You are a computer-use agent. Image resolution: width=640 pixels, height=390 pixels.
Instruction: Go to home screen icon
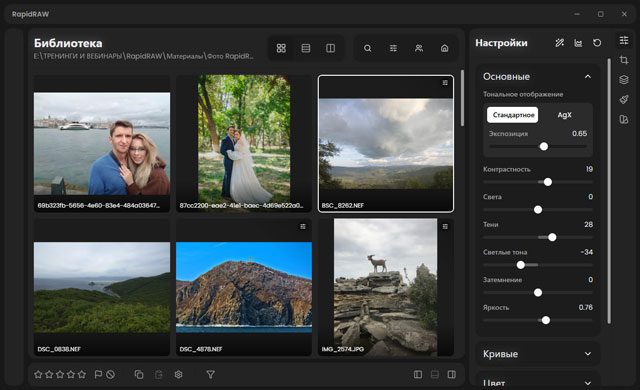tap(444, 48)
